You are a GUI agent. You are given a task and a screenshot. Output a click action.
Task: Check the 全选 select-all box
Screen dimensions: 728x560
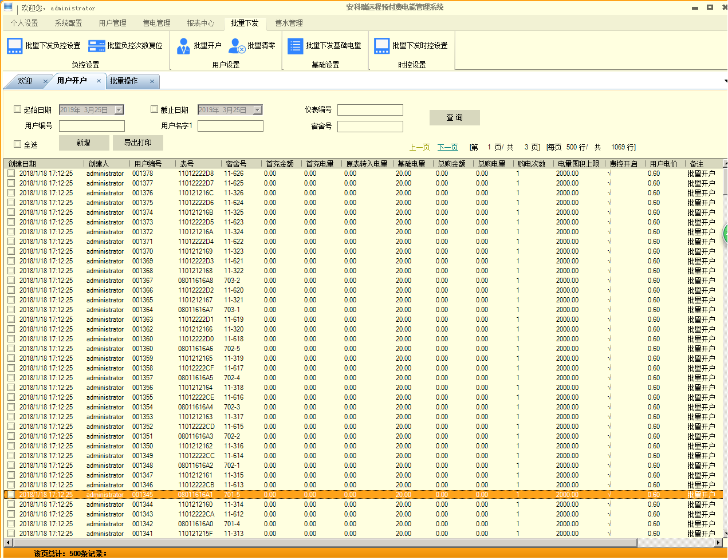pyautogui.click(x=17, y=144)
